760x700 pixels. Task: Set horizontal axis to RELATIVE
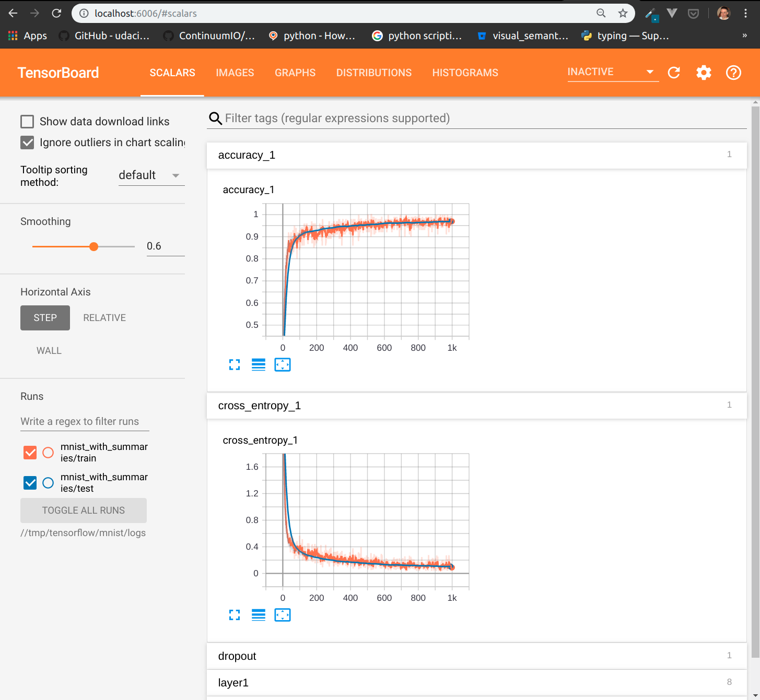tap(104, 317)
